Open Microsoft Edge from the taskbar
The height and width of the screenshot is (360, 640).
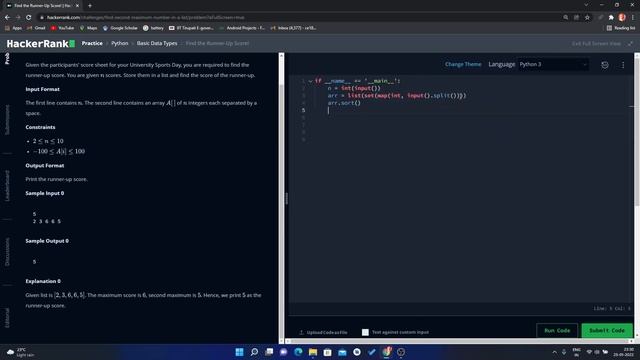[x=298, y=352]
